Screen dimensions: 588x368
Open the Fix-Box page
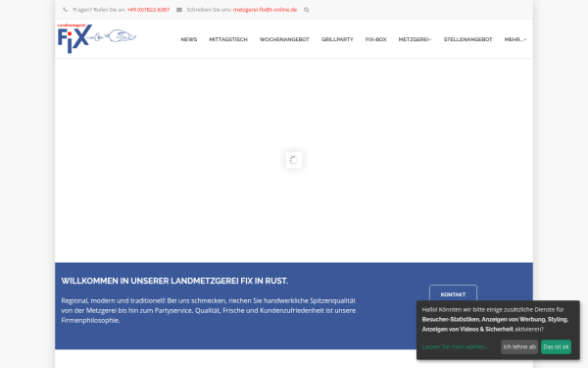point(375,39)
